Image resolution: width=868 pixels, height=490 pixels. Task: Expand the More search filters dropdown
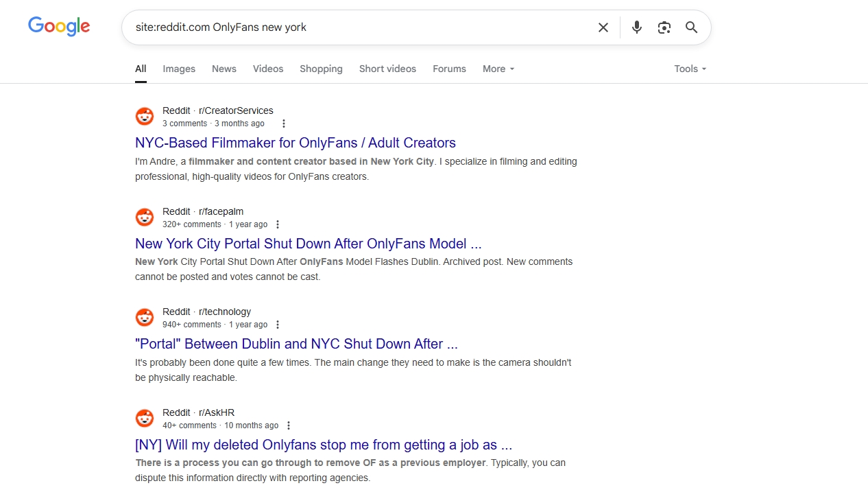[498, 69]
